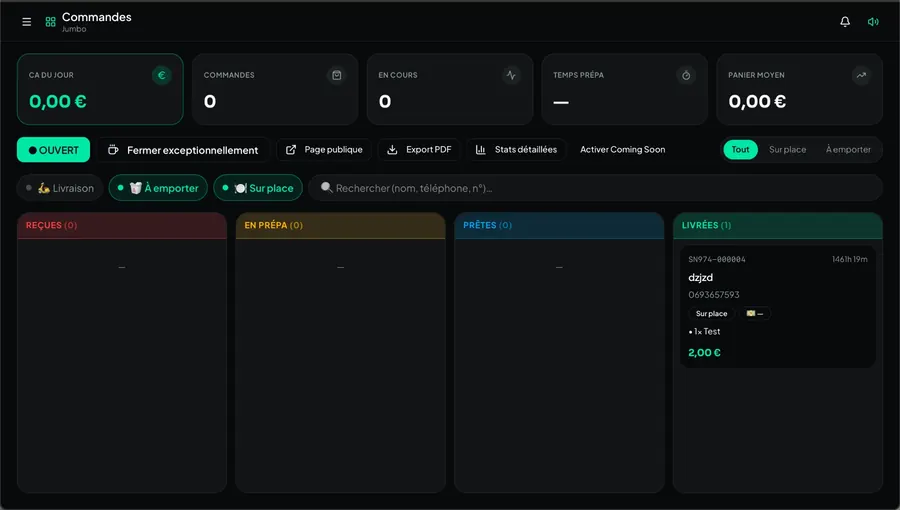Click Activer Coming Soon

[x=623, y=150]
